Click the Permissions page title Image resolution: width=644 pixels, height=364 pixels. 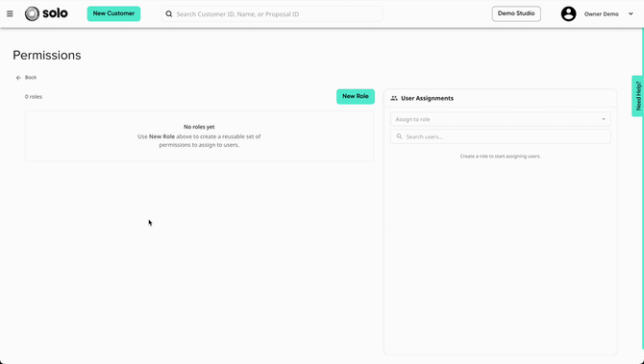(x=47, y=56)
